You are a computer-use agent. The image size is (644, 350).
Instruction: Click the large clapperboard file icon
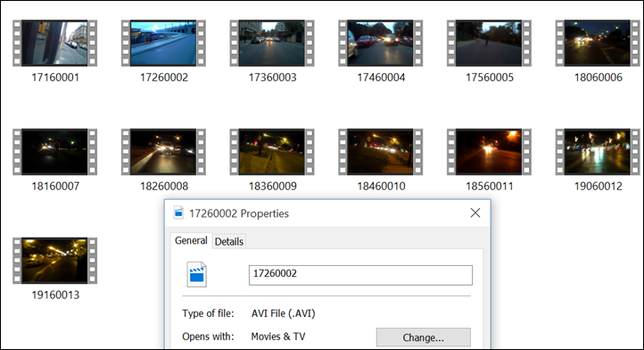tap(197, 274)
